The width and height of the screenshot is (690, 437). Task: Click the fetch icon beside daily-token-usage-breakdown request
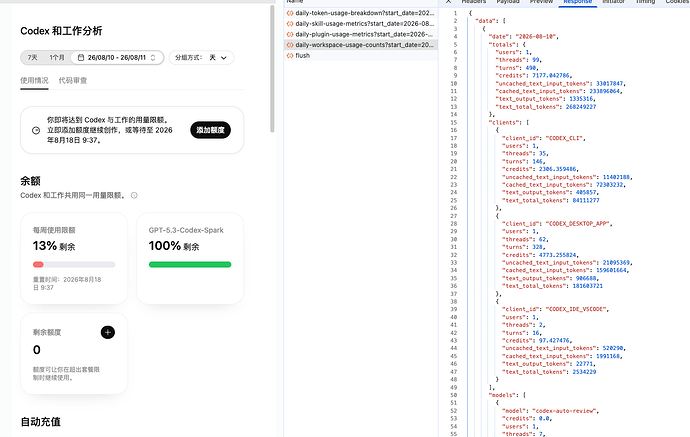[x=290, y=13]
